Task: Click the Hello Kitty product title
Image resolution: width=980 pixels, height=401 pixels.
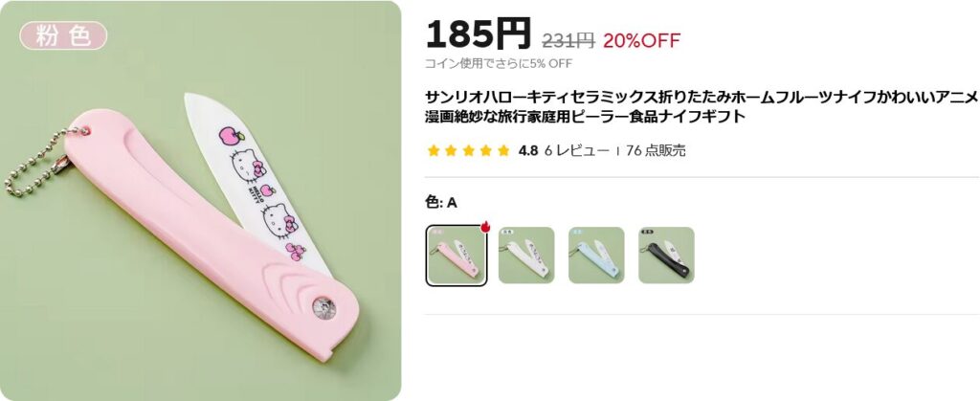Action: tap(702, 107)
